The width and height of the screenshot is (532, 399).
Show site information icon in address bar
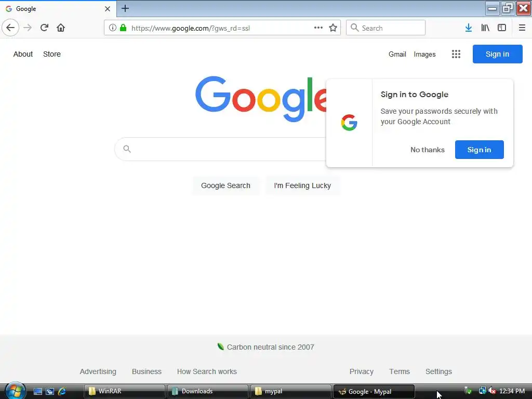112,28
